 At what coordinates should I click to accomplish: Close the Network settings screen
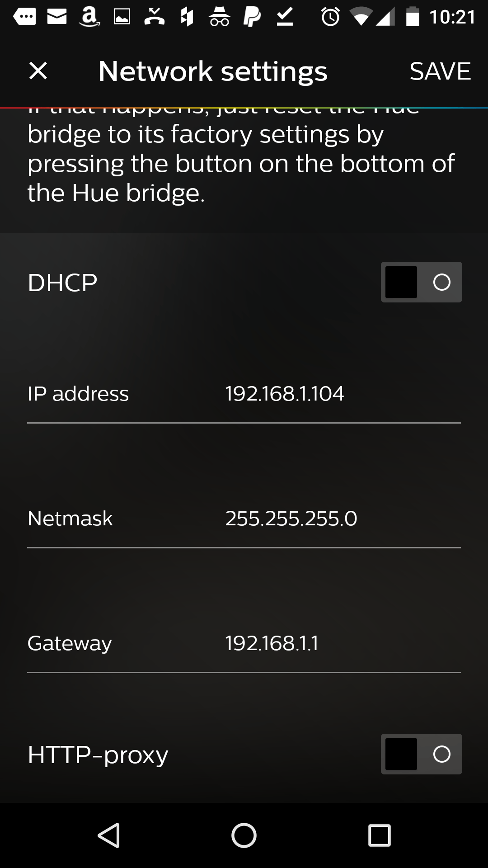[x=38, y=71]
